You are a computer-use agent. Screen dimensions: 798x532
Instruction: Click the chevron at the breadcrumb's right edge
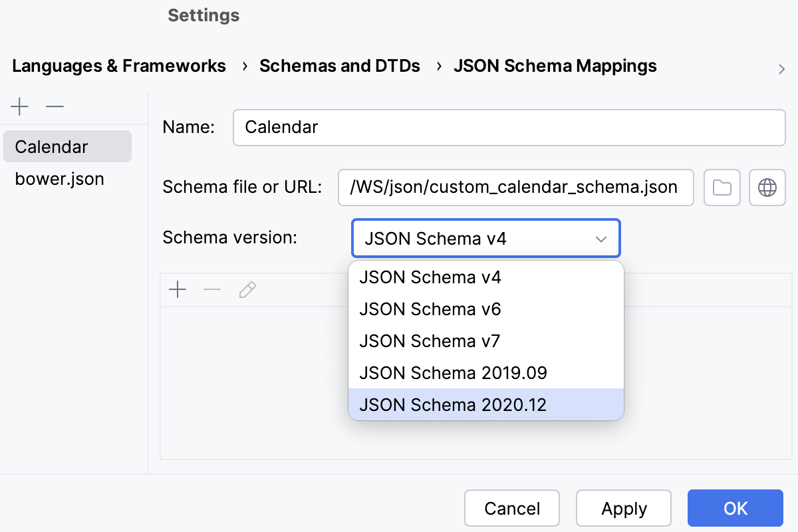pos(782,68)
